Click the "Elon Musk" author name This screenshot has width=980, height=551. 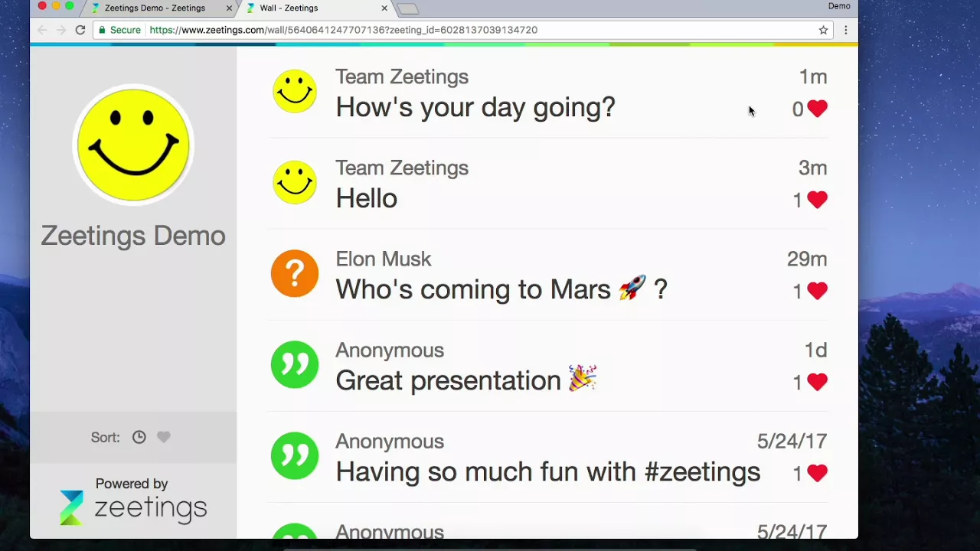tap(384, 259)
